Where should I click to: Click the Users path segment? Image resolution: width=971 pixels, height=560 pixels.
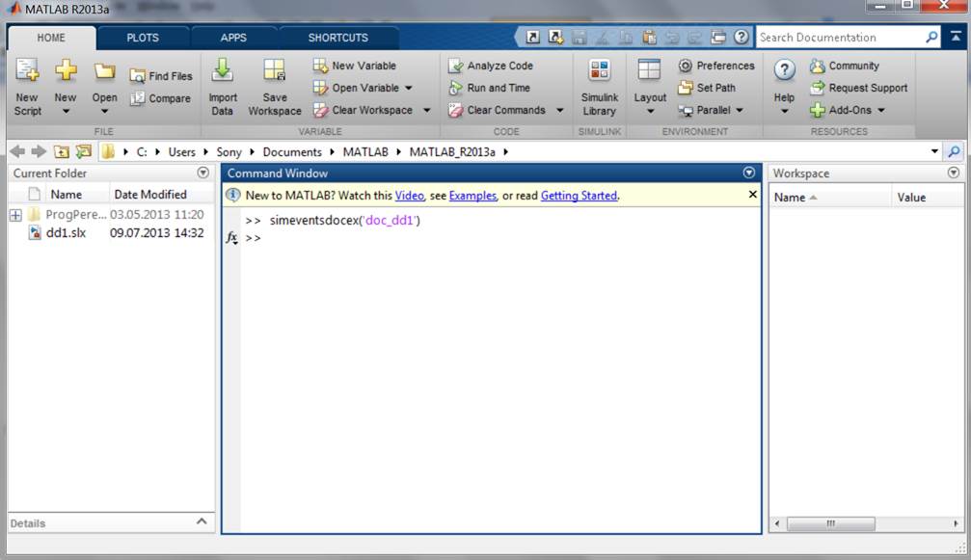click(181, 152)
